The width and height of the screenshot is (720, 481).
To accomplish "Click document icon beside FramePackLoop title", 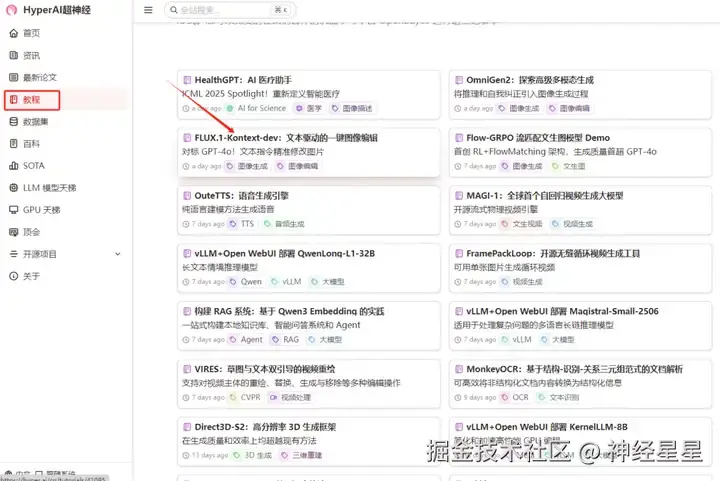I will click(459, 253).
